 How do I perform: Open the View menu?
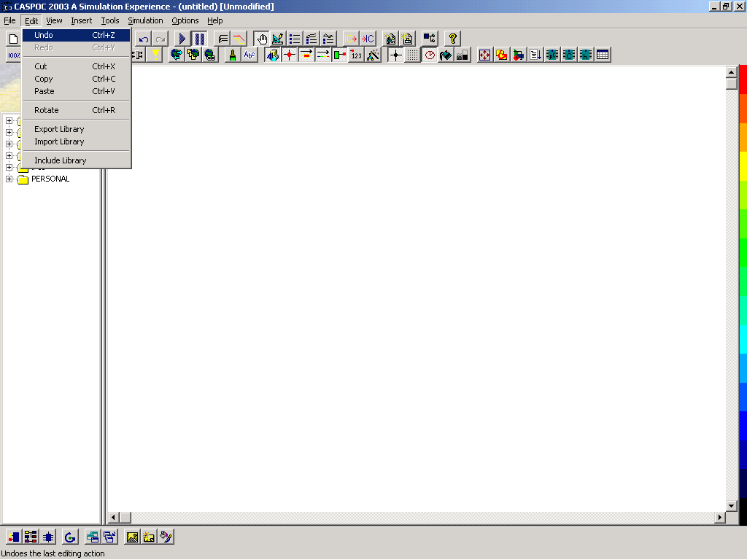(54, 21)
